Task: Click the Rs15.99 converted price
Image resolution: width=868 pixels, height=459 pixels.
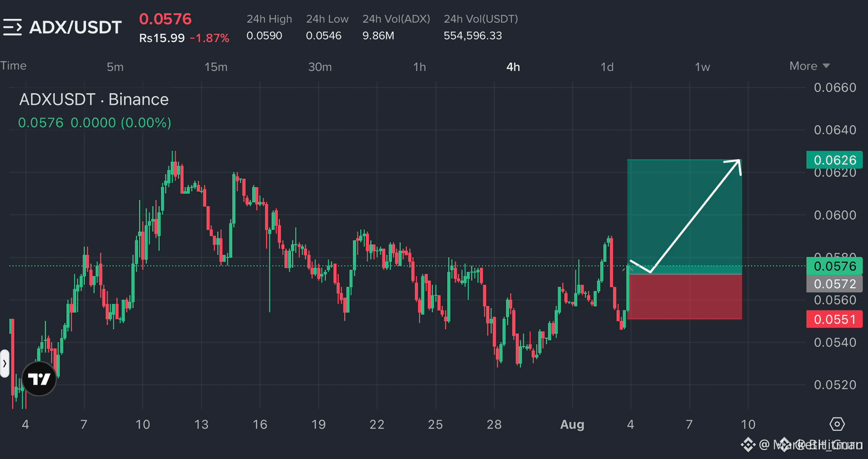Action: tap(161, 38)
